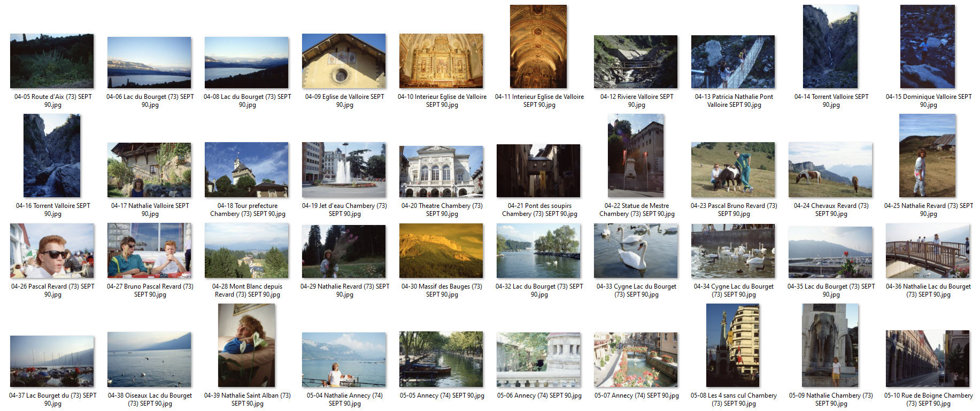Click the 04-10 Interieur Eglise golden altar thumbnail
Viewport: 980px width, 411px height.
[x=441, y=61]
